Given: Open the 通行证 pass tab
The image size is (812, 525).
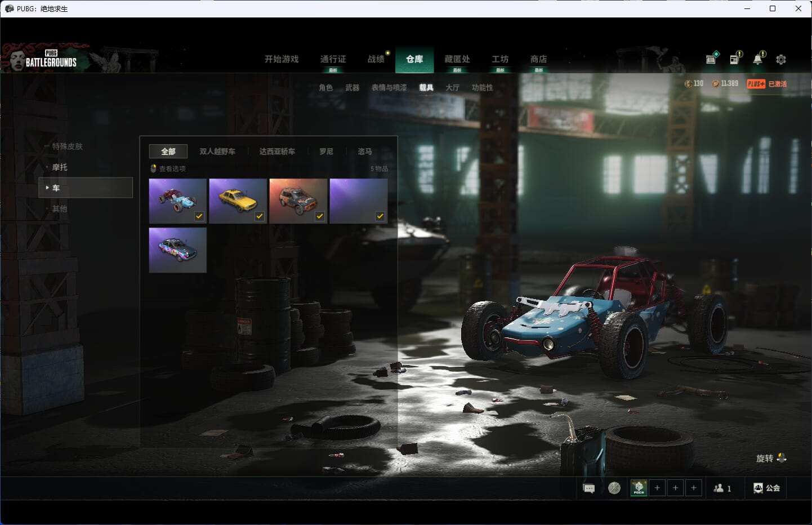Looking at the screenshot, I should click(333, 59).
